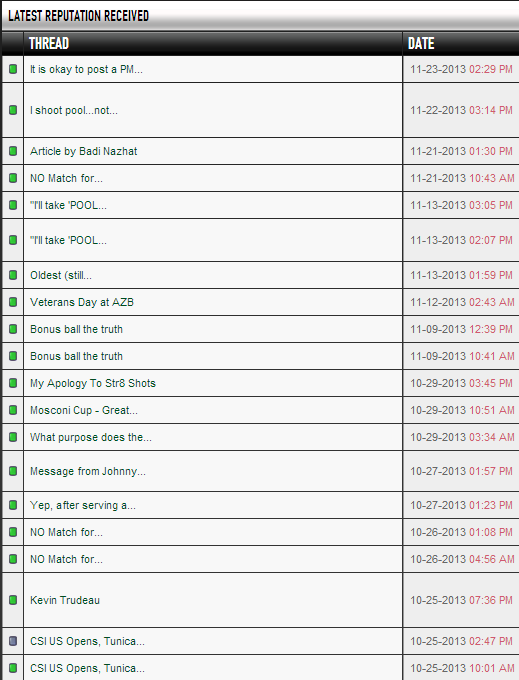Open the 'Mosconi Cup - Great...' thread
The image size is (519, 680).
click(x=84, y=410)
